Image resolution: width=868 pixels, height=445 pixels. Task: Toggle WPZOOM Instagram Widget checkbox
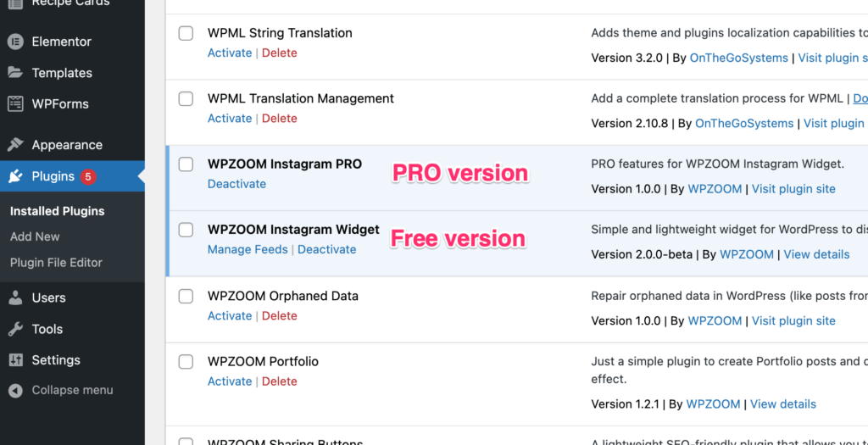click(x=186, y=230)
